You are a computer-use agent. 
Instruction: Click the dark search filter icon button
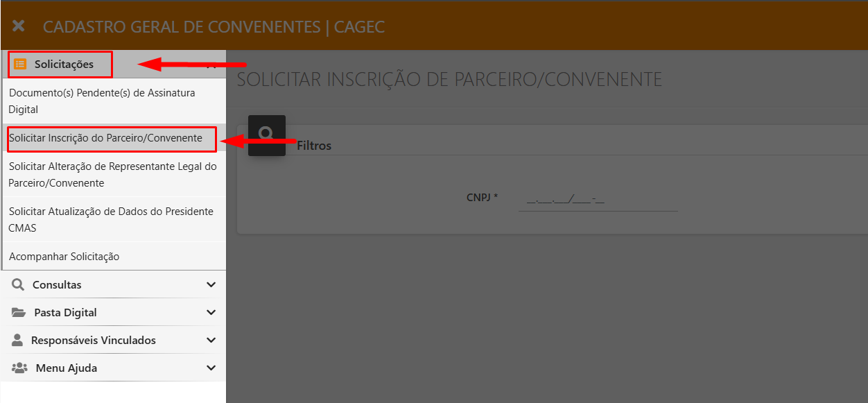pos(267,135)
